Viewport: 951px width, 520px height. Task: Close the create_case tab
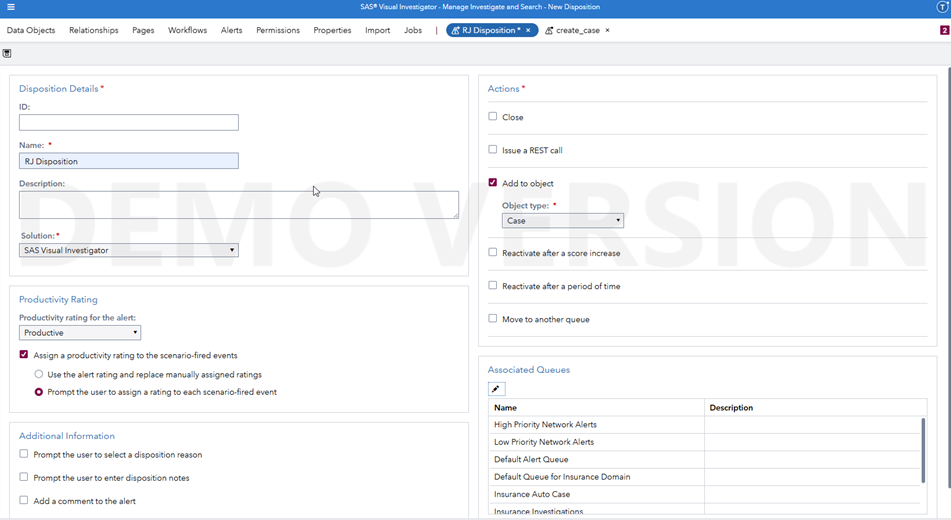(x=607, y=30)
